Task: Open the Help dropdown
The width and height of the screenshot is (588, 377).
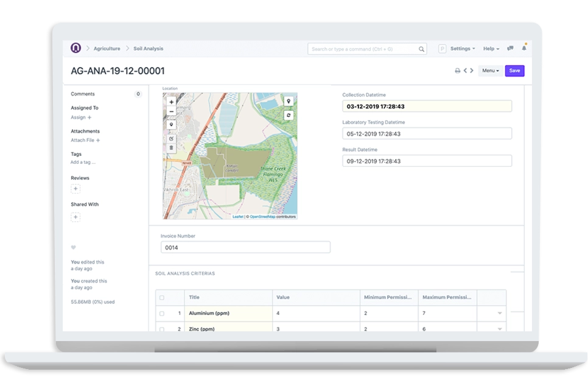Action: tap(491, 49)
